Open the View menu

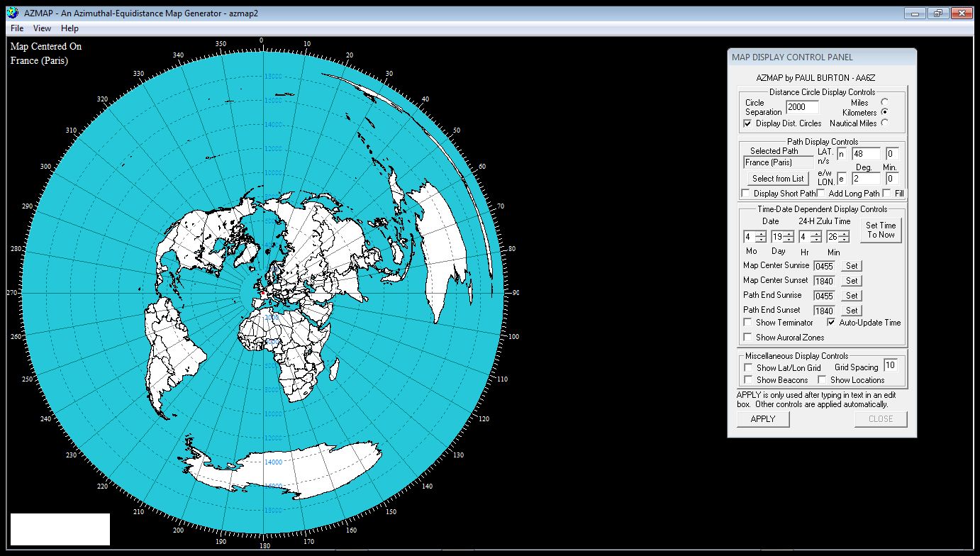[42, 28]
